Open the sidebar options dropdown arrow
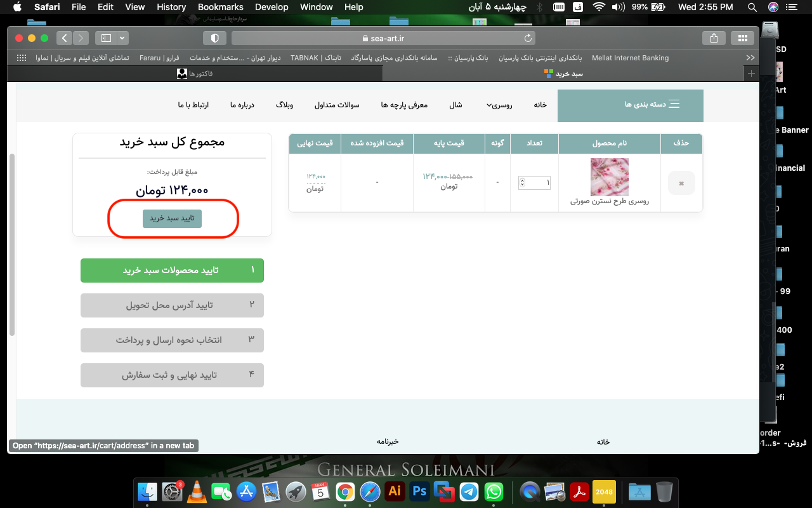 (x=122, y=38)
